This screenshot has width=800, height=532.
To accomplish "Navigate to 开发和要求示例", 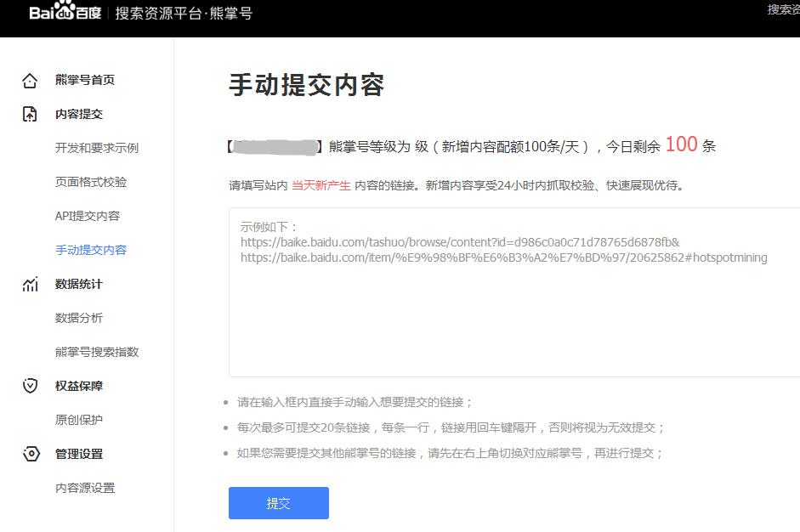I will click(x=95, y=147).
